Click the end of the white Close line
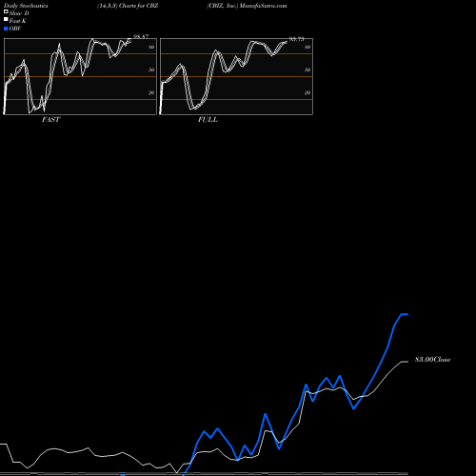 407,362
